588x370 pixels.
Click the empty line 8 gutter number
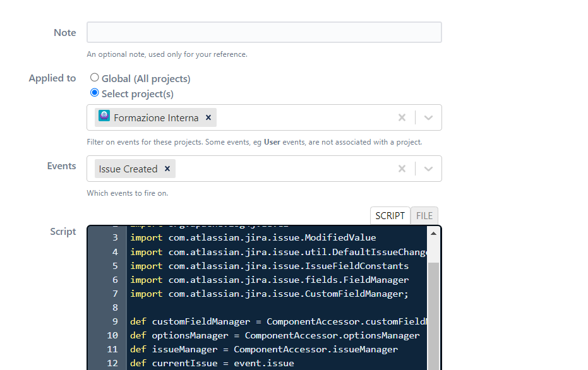pyautogui.click(x=115, y=307)
